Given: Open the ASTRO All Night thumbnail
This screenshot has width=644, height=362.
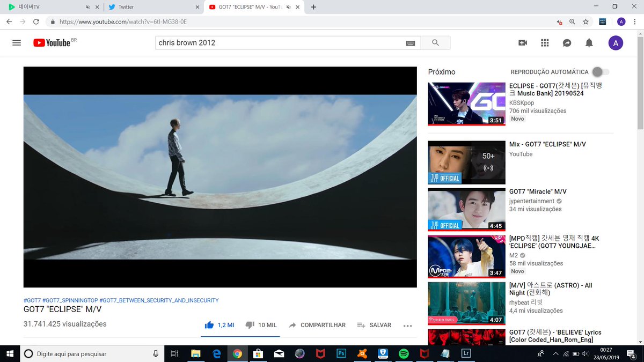Looking at the screenshot, I should pyautogui.click(x=467, y=304).
